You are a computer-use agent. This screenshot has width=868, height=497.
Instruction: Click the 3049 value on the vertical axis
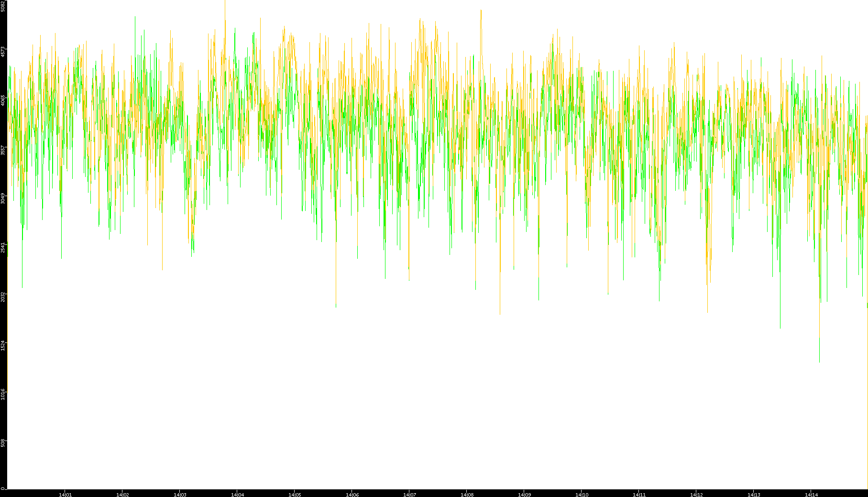click(3, 199)
